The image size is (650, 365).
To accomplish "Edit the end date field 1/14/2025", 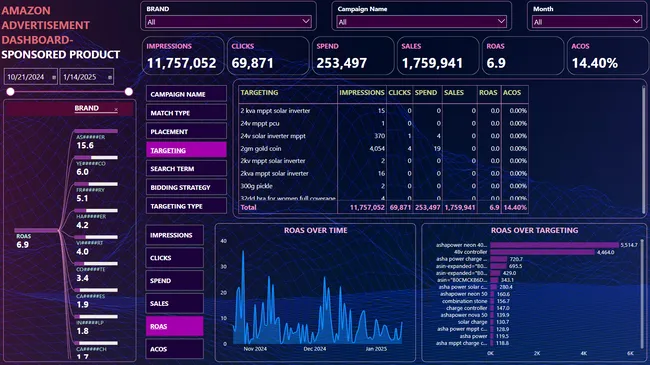I will click(x=87, y=77).
